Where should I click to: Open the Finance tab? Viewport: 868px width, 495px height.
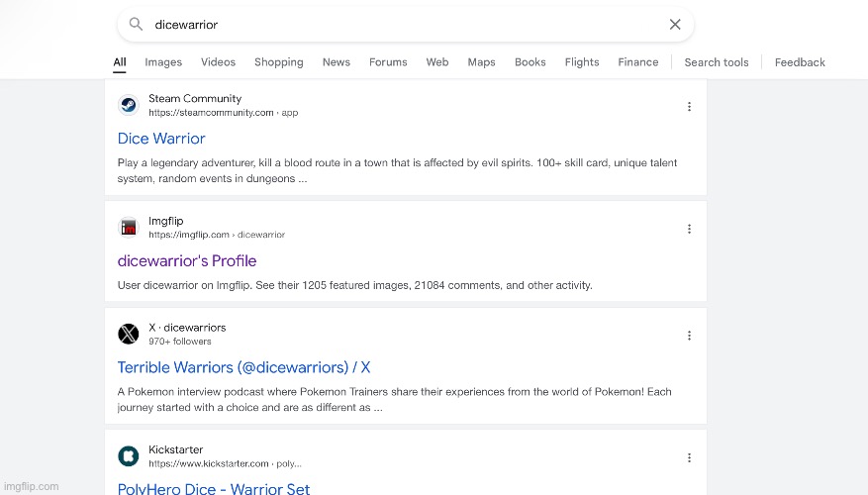point(638,62)
